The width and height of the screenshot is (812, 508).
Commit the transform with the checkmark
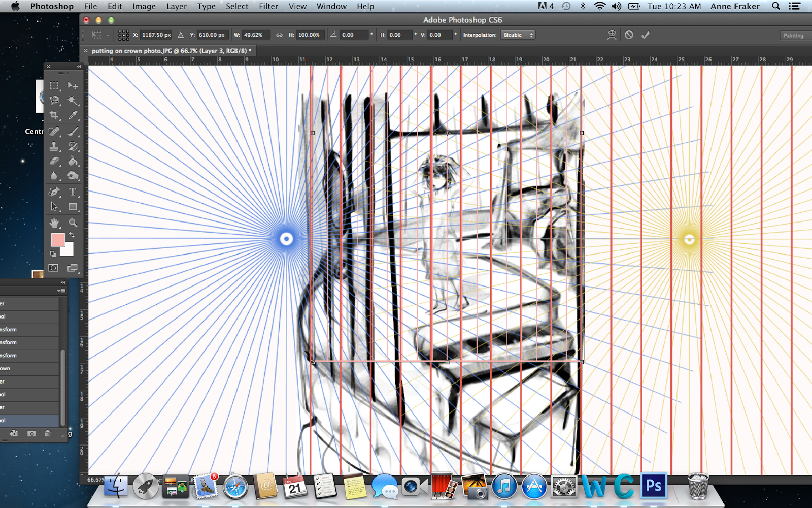pyautogui.click(x=646, y=35)
